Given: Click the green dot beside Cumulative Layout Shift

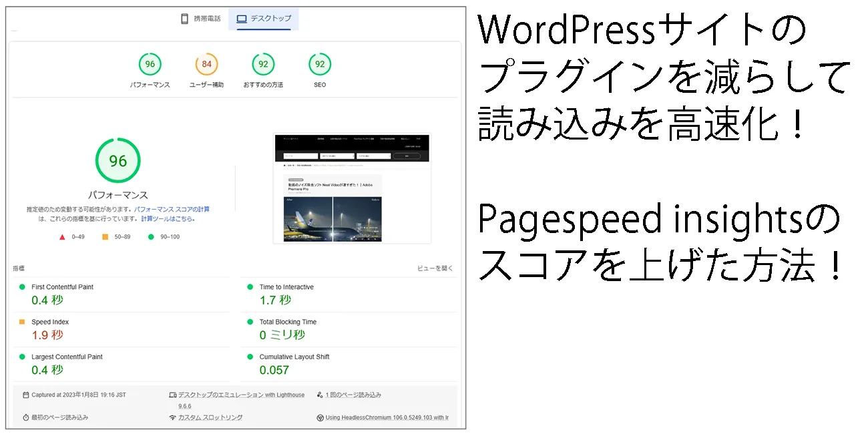Looking at the screenshot, I should coord(250,357).
